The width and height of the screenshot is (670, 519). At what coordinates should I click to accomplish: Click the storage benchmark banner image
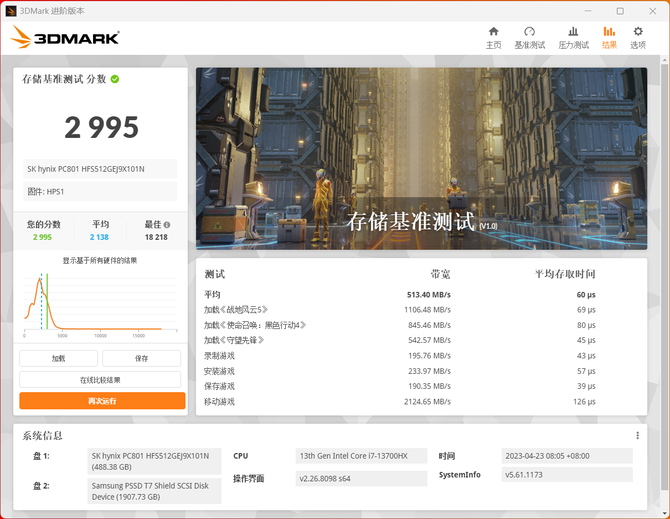421,158
